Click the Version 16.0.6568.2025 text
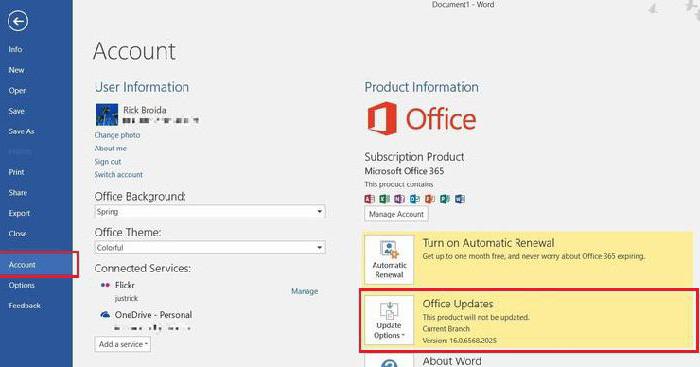 [x=459, y=340]
